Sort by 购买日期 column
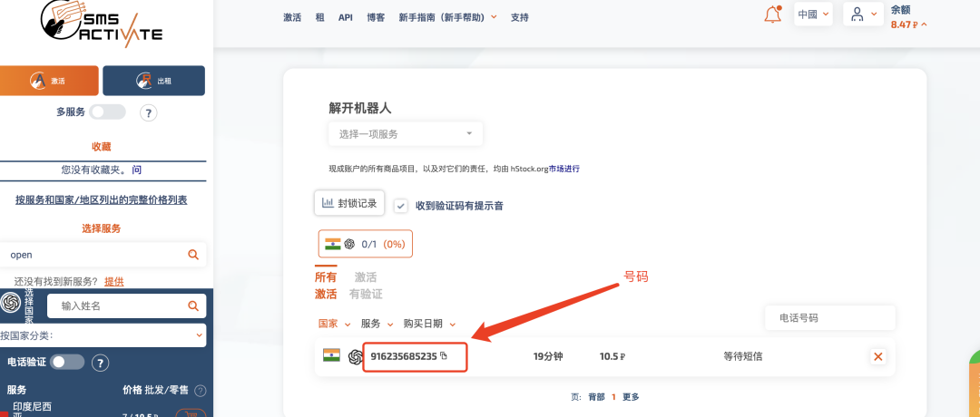This screenshot has width=980, height=417. [429, 324]
